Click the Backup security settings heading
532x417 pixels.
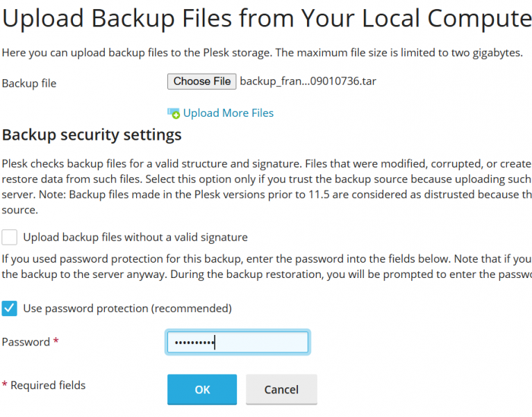pyautogui.click(x=92, y=135)
